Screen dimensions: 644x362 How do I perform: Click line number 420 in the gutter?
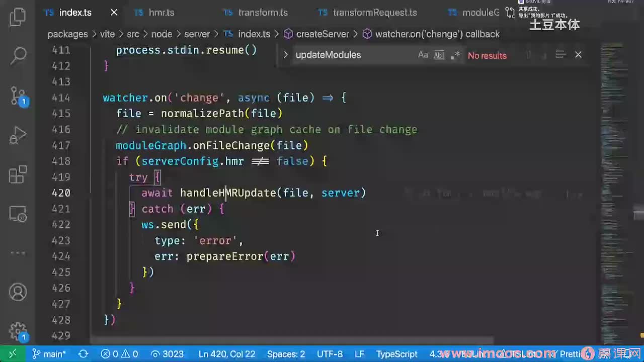(61, 193)
